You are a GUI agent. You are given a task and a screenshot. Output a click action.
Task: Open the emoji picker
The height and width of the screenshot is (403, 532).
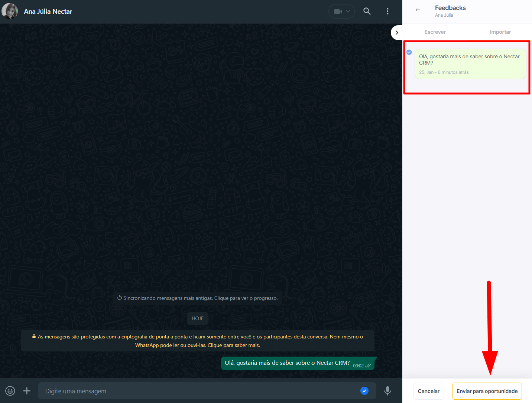(x=10, y=391)
